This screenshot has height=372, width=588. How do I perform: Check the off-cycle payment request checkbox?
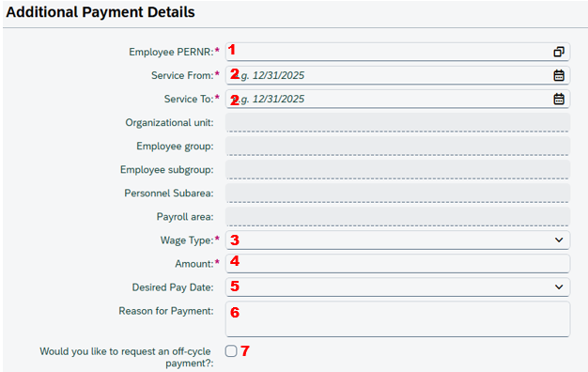(231, 351)
